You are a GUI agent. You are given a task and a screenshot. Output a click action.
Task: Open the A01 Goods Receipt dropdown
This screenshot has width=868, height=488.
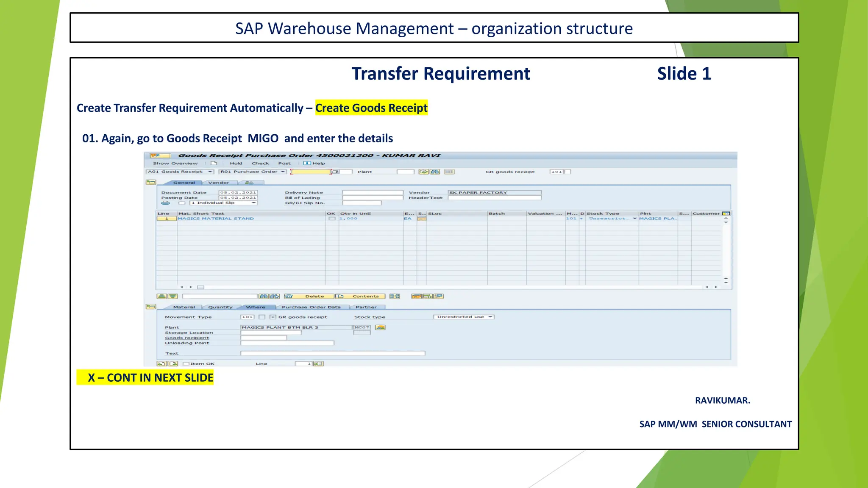(180, 172)
